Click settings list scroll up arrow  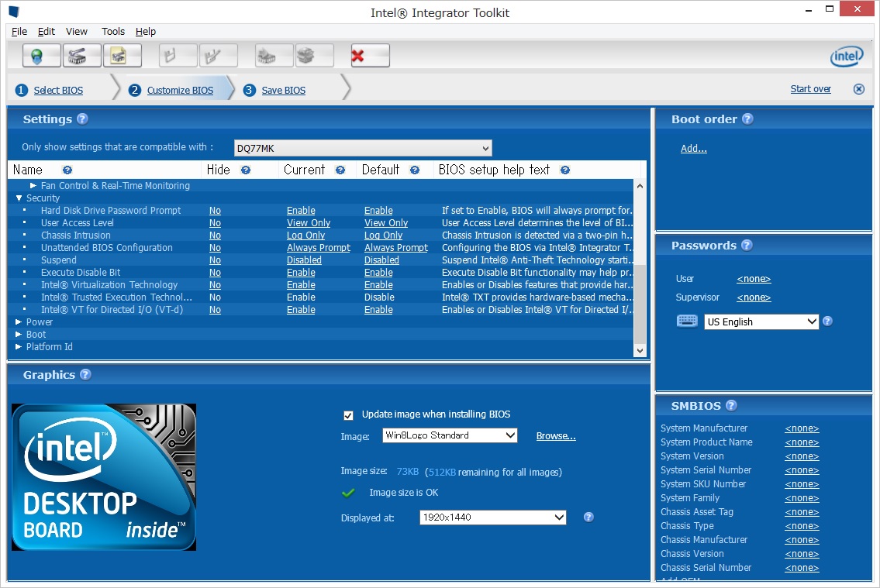tap(640, 185)
